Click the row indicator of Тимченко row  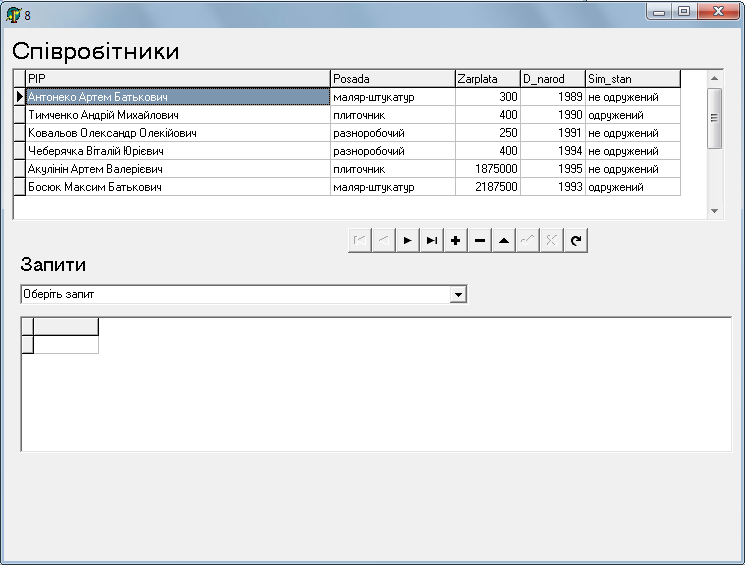coord(19,115)
